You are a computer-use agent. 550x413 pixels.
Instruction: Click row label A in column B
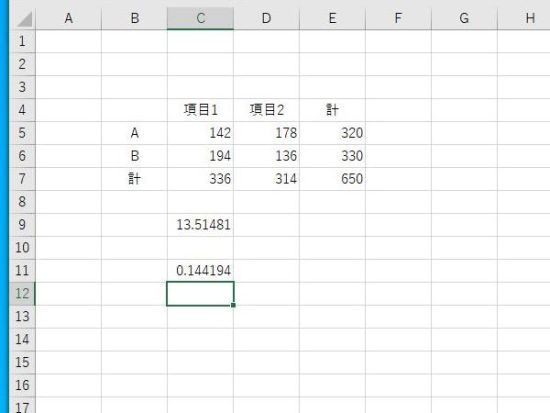pyautogui.click(x=134, y=133)
